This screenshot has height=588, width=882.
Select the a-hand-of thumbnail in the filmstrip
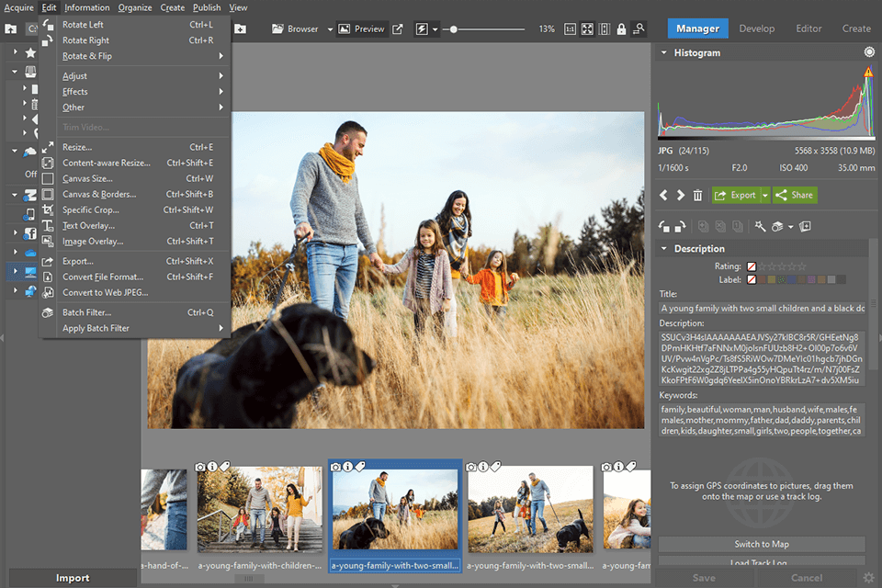(x=164, y=509)
